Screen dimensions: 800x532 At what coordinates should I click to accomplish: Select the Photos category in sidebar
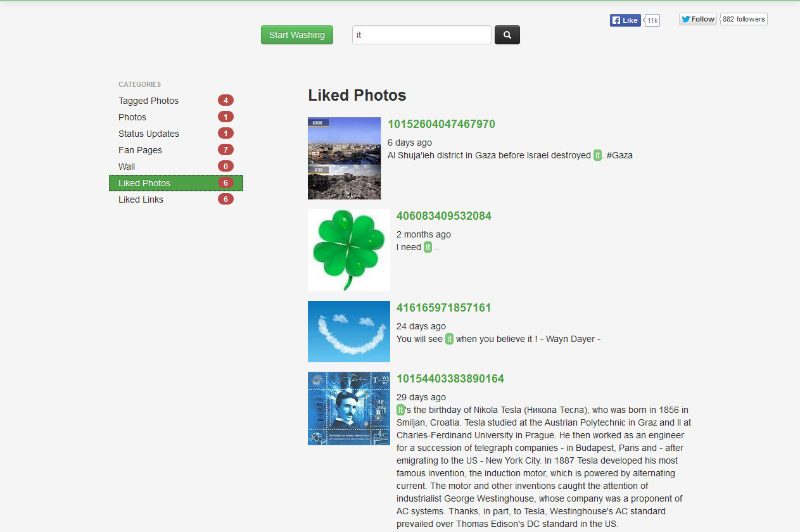point(132,117)
